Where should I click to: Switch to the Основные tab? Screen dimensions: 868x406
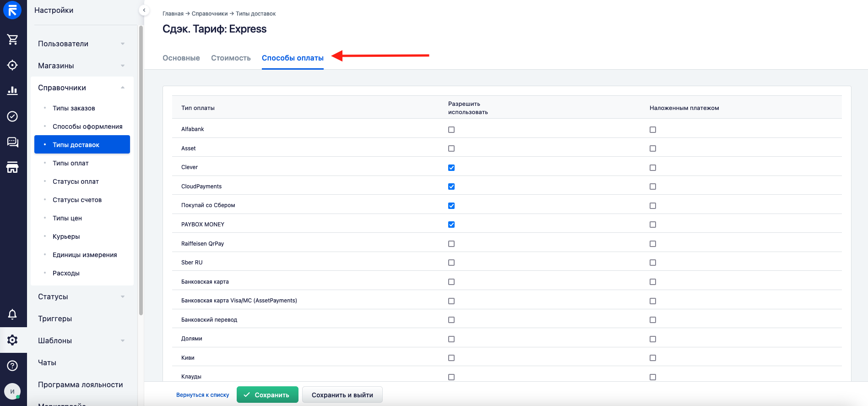[x=181, y=58]
